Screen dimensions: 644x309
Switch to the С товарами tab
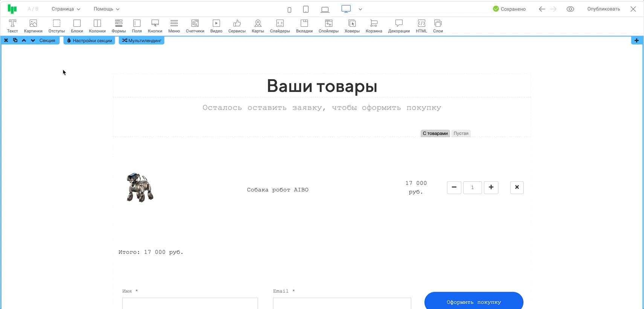coord(435,133)
